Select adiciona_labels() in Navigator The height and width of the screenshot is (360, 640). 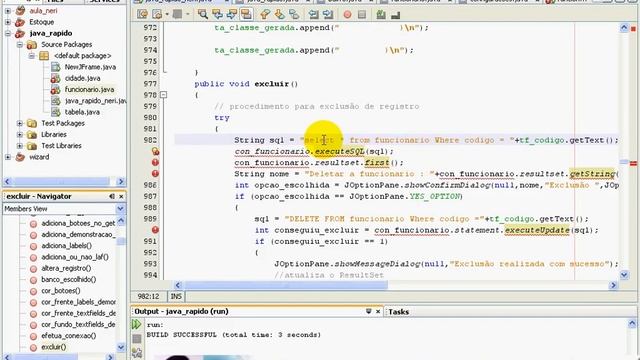pos(67,246)
